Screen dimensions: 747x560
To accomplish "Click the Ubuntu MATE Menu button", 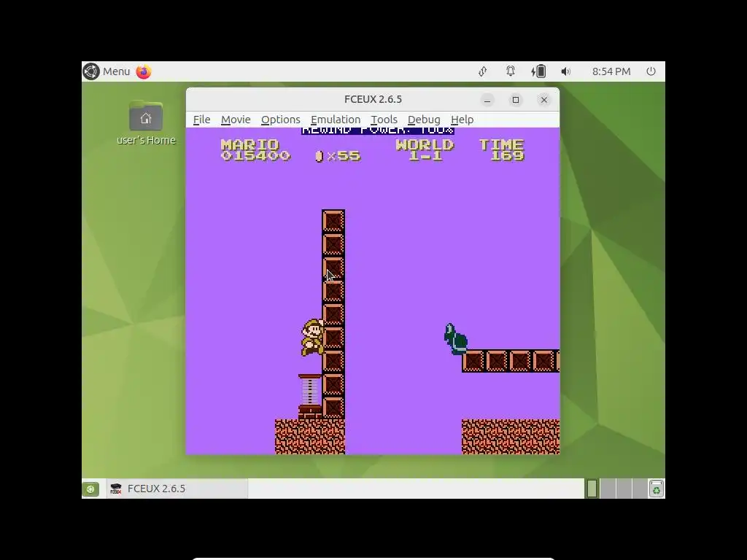I will coord(107,71).
